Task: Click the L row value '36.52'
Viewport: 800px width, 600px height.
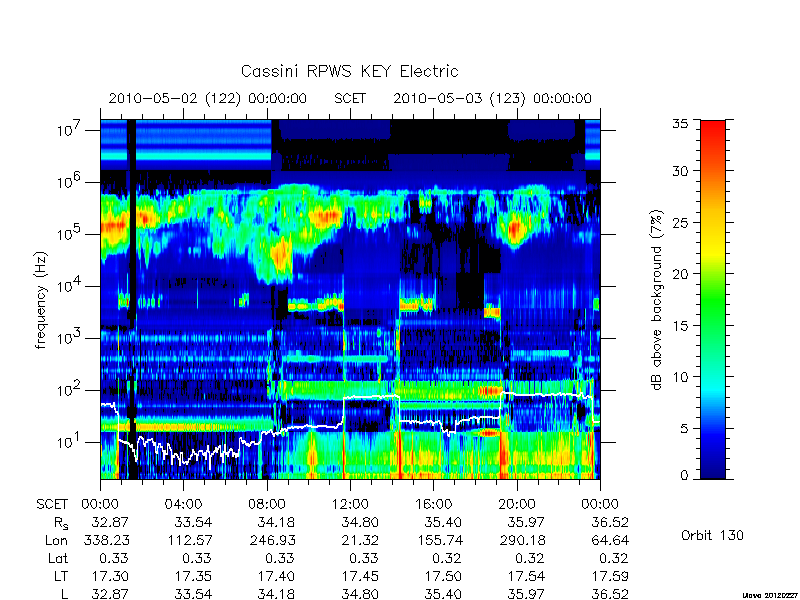Action: [x=610, y=594]
